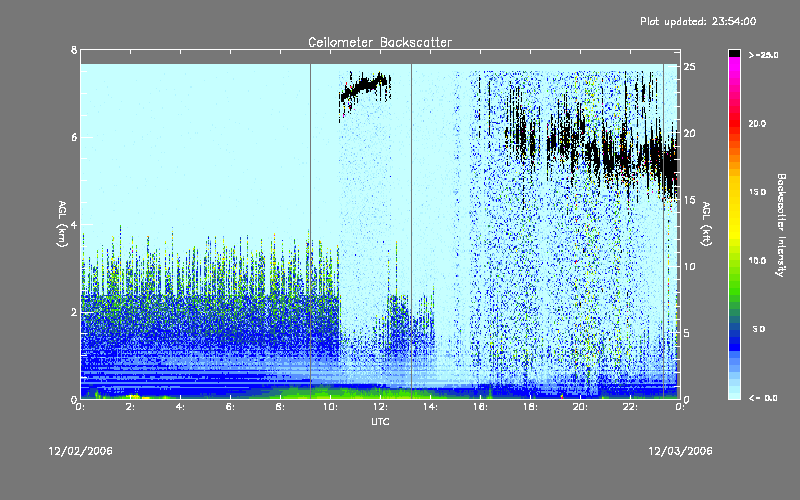The width and height of the screenshot is (800, 500).
Task: Click the black cloud layer near 12 UTC
Action: click(x=365, y=87)
